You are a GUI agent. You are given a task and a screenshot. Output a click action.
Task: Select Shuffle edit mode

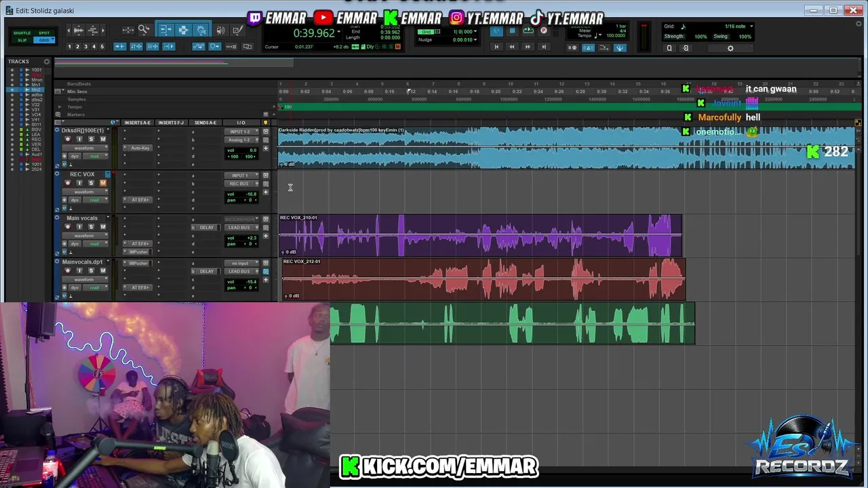tap(22, 33)
